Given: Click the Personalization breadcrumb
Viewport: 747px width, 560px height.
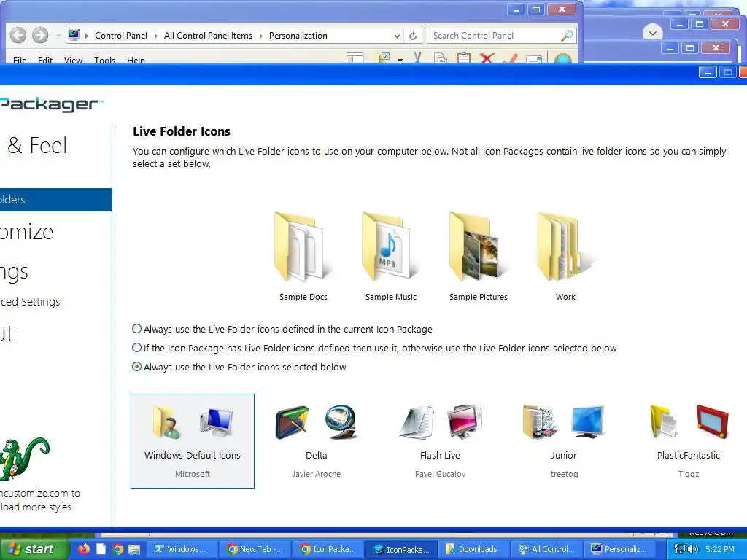Looking at the screenshot, I should tap(298, 36).
